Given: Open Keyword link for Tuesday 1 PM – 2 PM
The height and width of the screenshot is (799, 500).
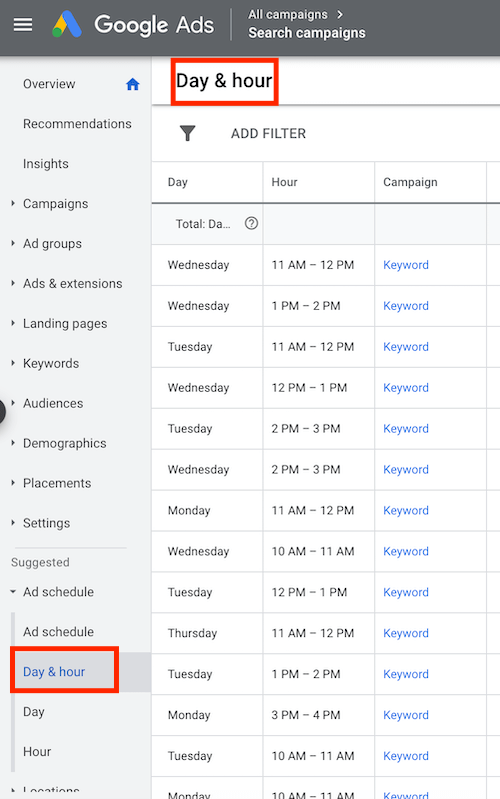Looking at the screenshot, I should pos(406,674).
